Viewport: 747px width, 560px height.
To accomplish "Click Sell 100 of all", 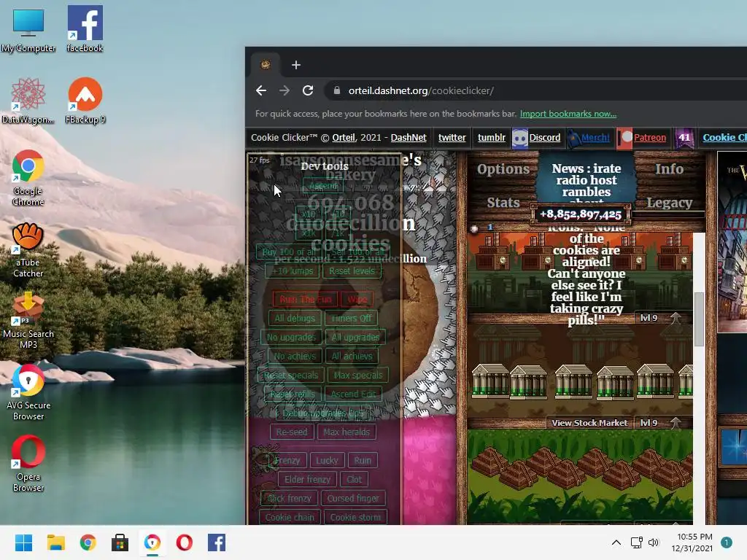I will click(357, 252).
